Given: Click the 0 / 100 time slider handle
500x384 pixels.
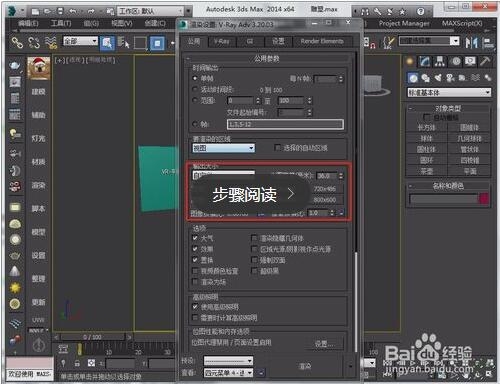Looking at the screenshot, I should point(92,337).
